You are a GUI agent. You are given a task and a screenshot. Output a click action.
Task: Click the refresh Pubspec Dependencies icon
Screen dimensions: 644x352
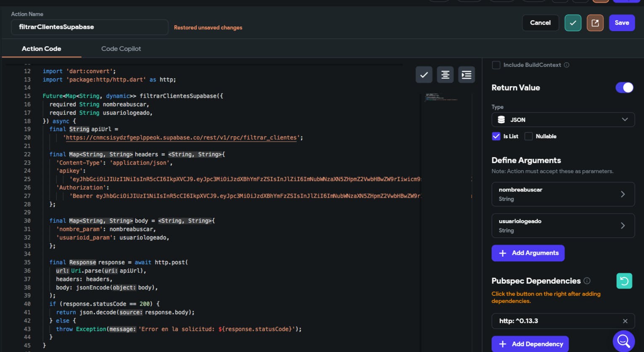click(x=624, y=281)
